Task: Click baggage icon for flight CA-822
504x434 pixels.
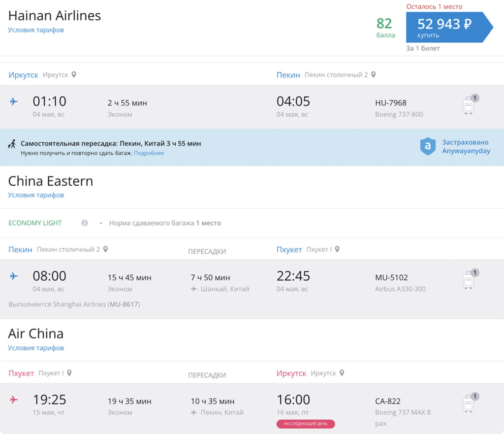Action: coord(469,403)
